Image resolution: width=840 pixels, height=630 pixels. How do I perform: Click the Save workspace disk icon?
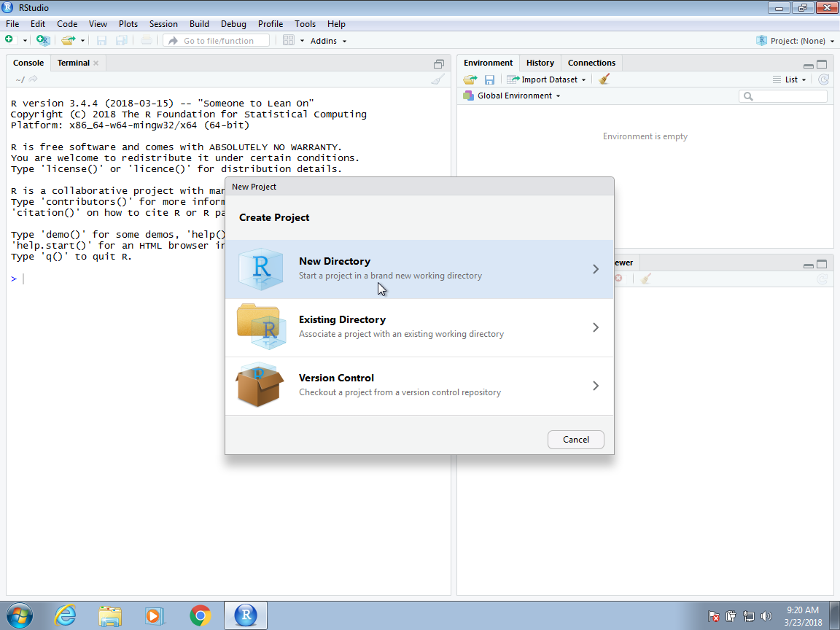489,79
